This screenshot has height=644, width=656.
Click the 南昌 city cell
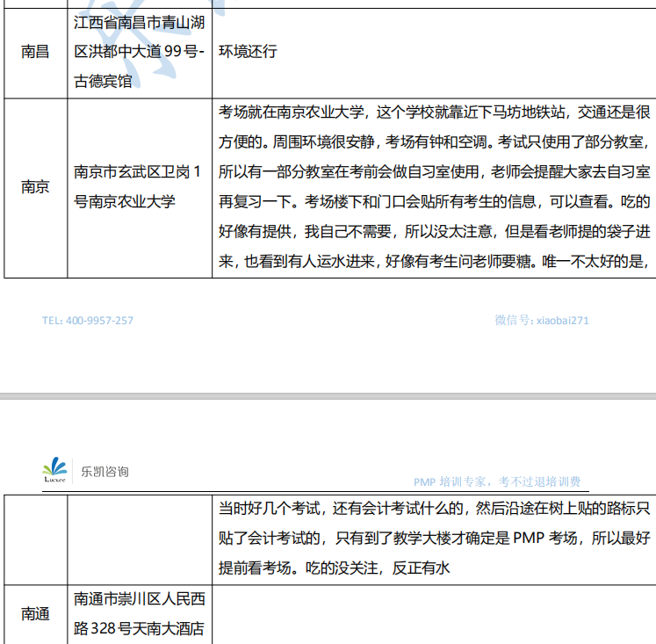point(35,52)
